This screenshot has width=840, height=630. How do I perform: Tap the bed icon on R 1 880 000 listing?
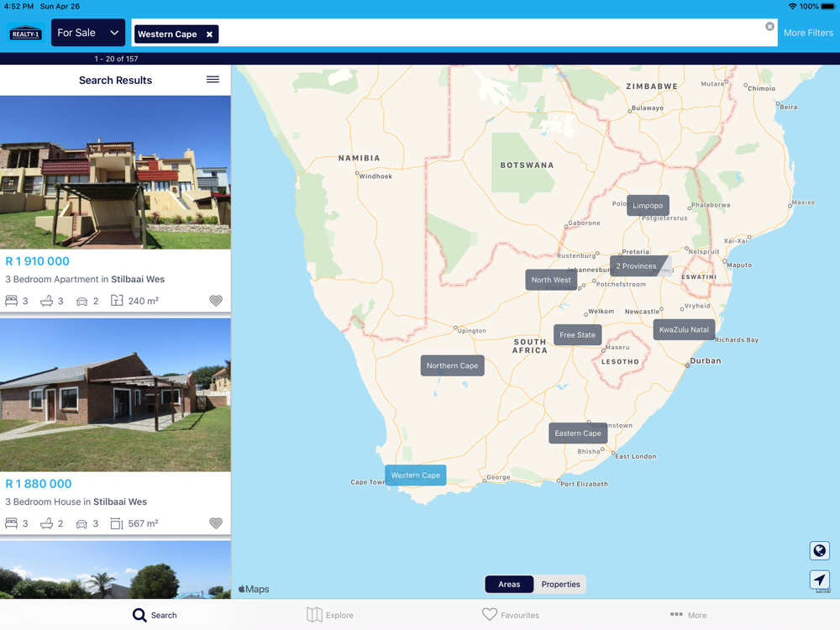11,522
